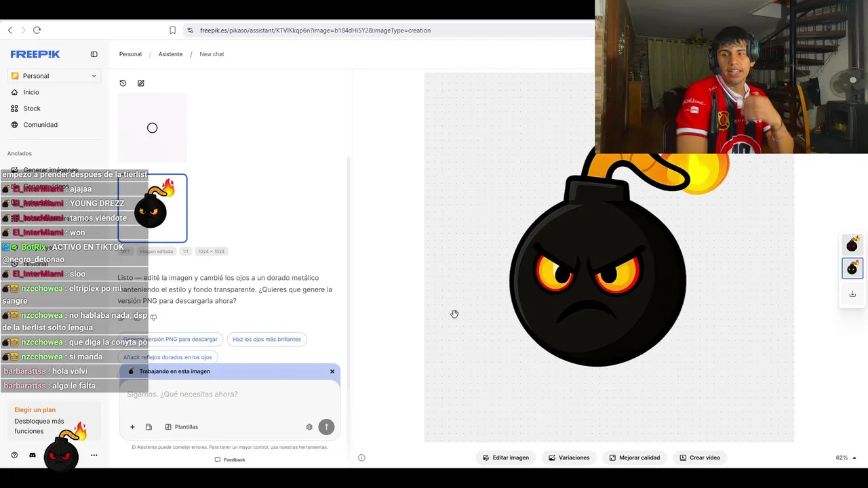Click Editar imagen button
The width and height of the screenshot is (868, 488).
coord(506,457)
